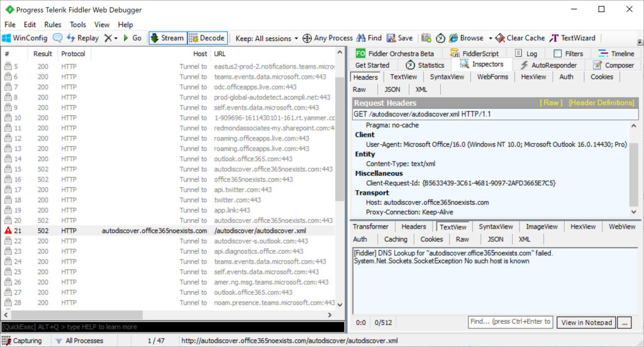Select response ImageView tab
The image size is (644, 347).
click(541, 227)
